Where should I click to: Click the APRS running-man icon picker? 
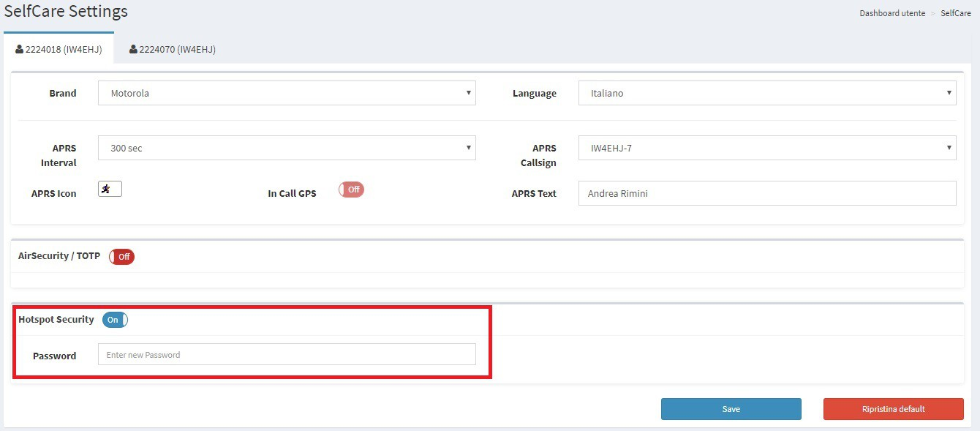110,189
